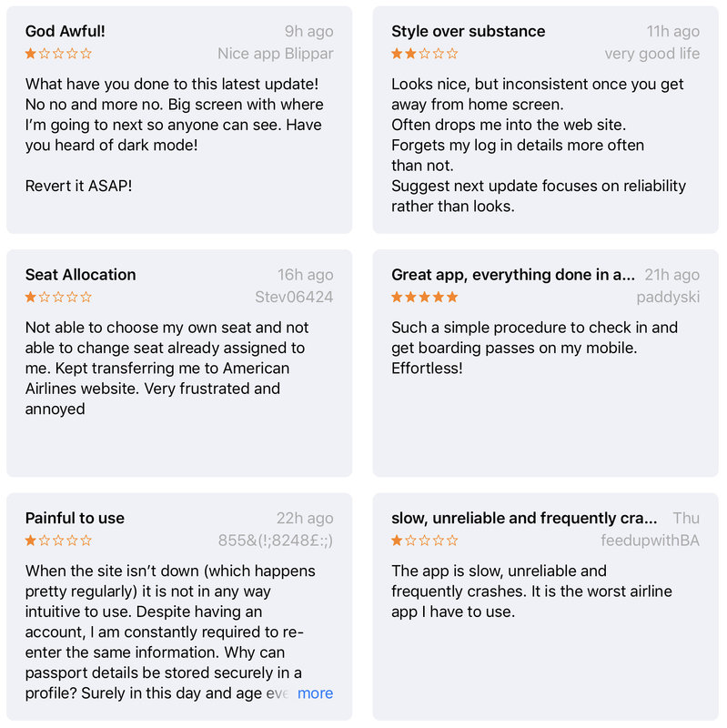The width and height of the screenshot is (727, 728).
Task: Click reviewer name paddyski
Action: point(668,297)
